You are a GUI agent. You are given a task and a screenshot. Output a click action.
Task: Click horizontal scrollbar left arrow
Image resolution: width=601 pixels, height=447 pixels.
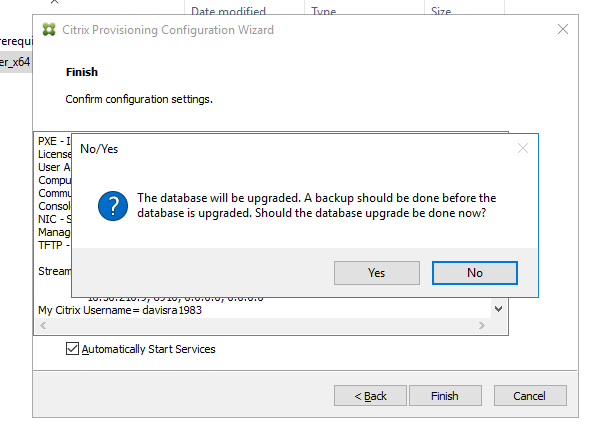[x=43, y=325]
